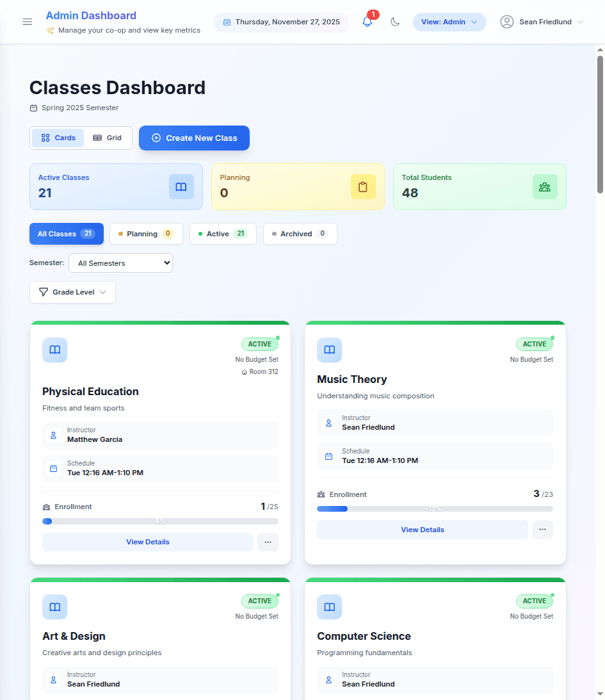Click the notifications bell icon

366,21
